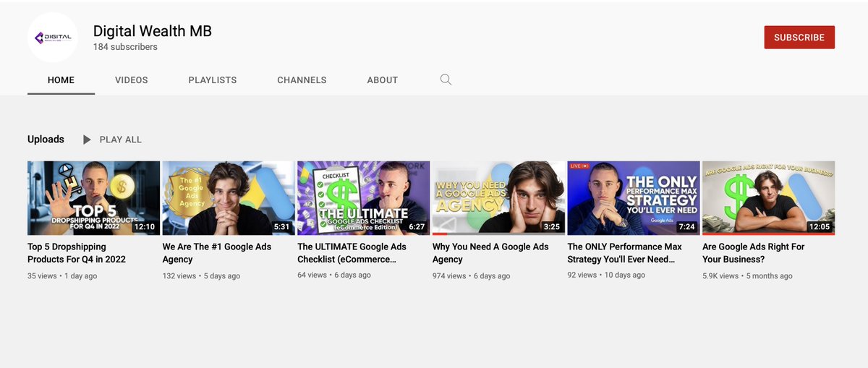The width and height of the screenshot is (868, 368).
Task: Open the Videos tab
Action: 132,80
